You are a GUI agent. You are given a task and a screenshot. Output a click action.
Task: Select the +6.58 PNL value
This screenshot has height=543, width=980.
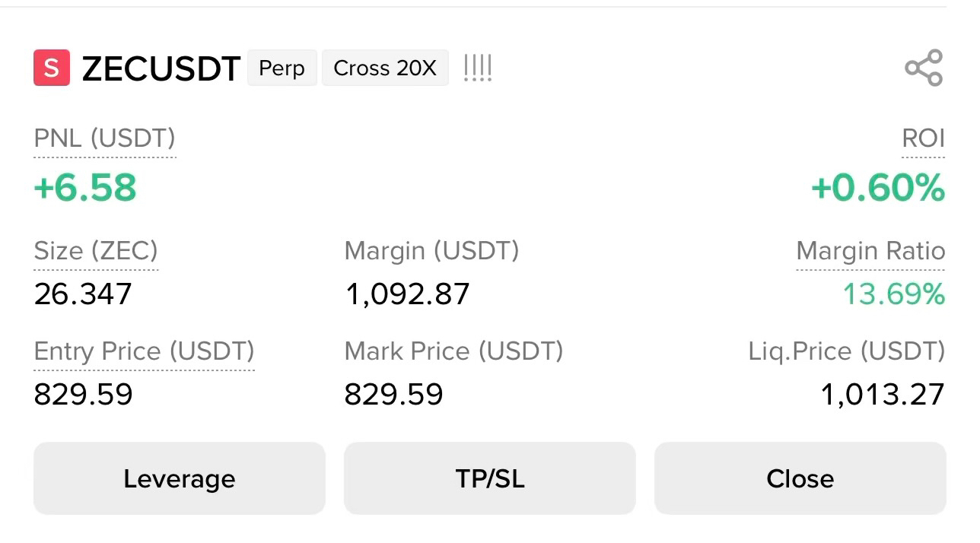click(85, 187)
